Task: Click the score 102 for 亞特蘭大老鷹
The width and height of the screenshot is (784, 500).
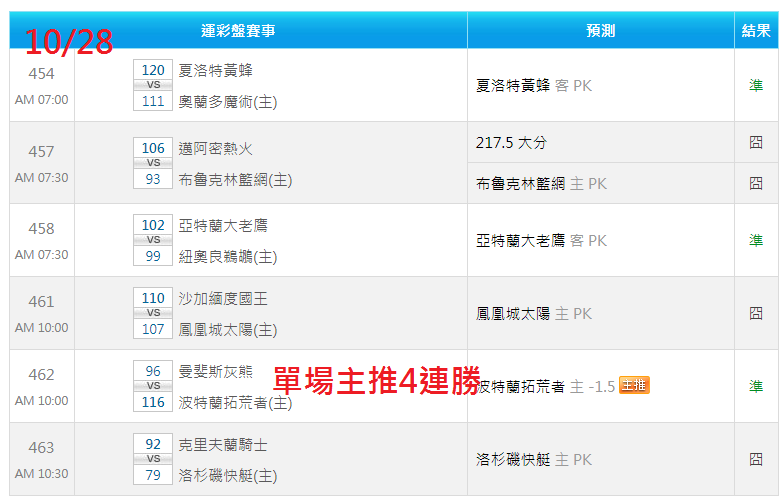Action: (x=153, y=225)
